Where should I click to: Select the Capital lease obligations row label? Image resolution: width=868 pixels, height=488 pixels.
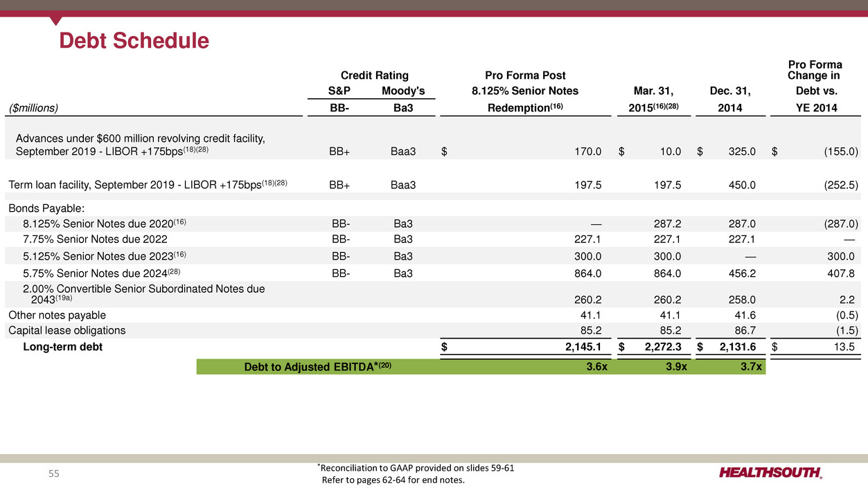click(x=67, y=330)
